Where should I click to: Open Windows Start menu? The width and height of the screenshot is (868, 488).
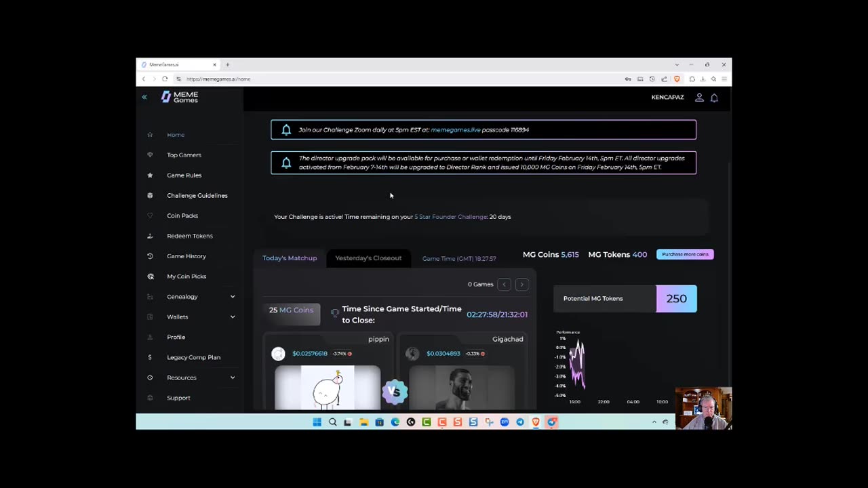[x=317, y=422]
